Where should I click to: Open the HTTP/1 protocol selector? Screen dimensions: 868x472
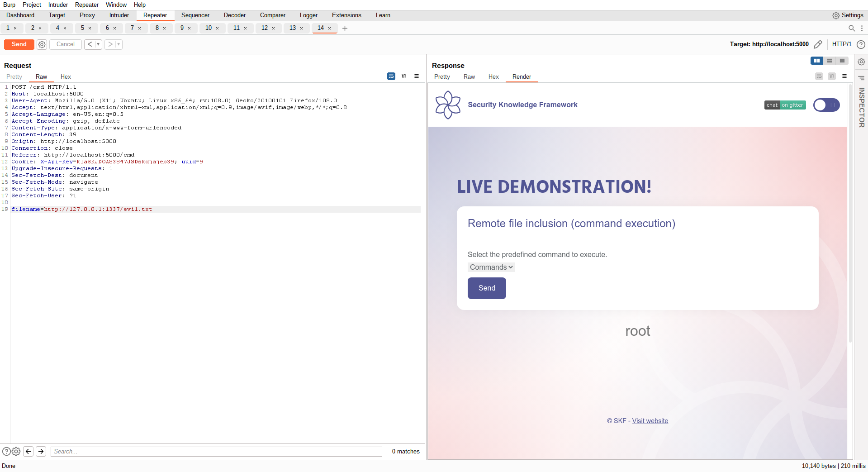(x=841, y=44)
